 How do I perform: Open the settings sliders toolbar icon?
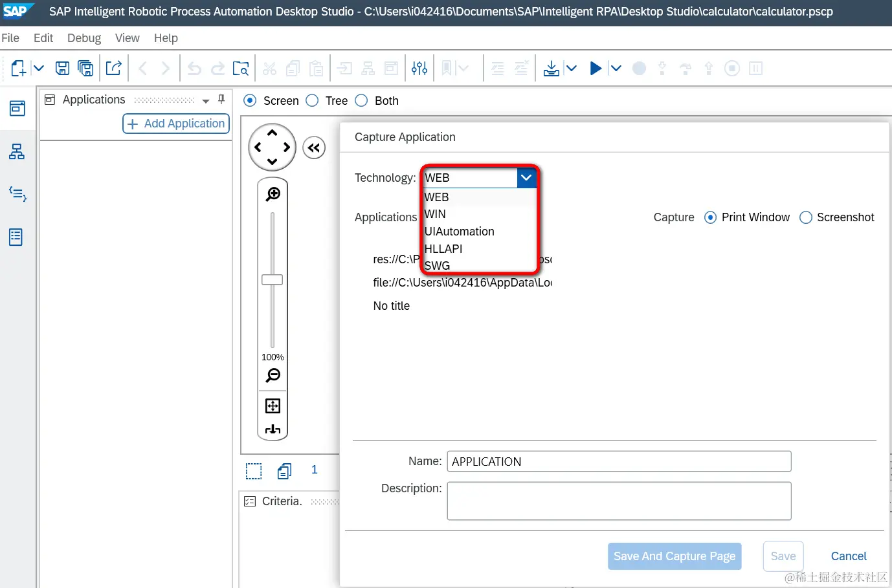point(419,68)
